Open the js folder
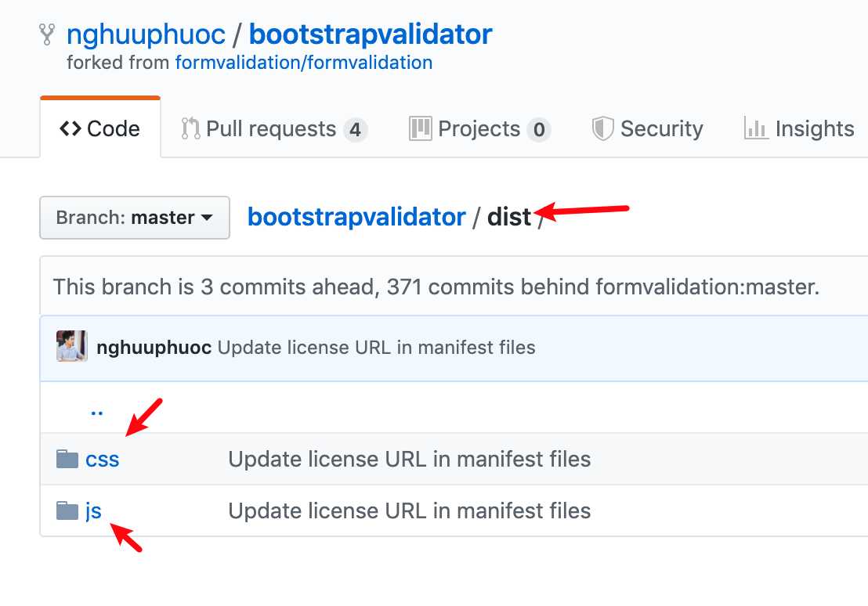Image resolution: width=868 pixels, height=606 pixels. coord(93,511)
